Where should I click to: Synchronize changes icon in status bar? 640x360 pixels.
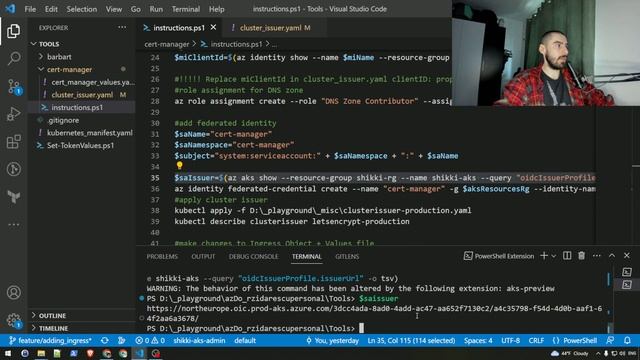tap(105, 340)
